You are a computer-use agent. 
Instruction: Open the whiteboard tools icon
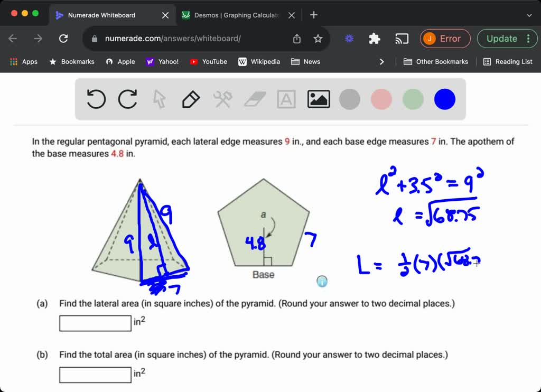coord(222,99)
